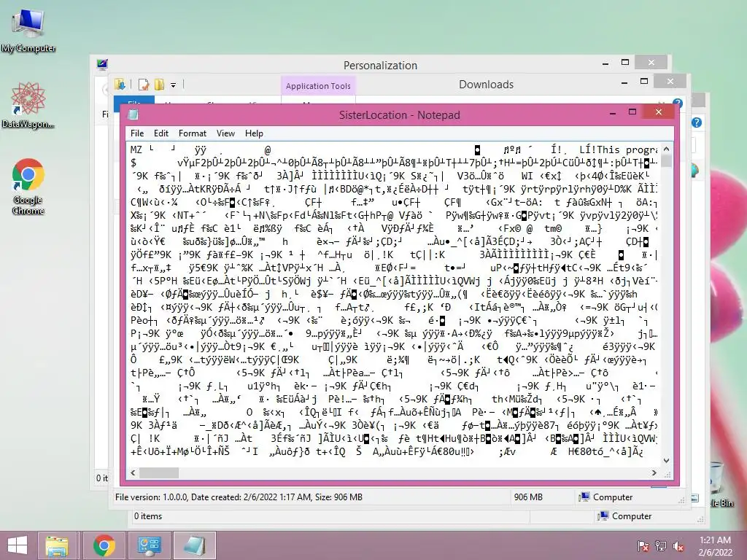Open the Downloads window help icon
Image resolution: width=747 pixels, height=560 pixels.
pyautogui.click(x=678, y=104)
